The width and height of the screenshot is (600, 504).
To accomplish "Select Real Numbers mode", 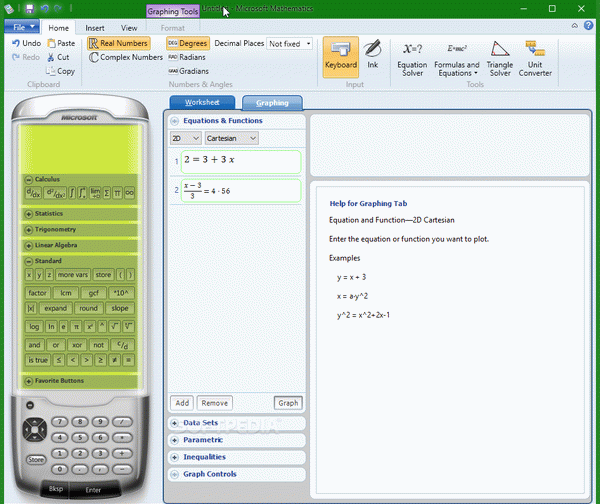I will click(119, 43).
